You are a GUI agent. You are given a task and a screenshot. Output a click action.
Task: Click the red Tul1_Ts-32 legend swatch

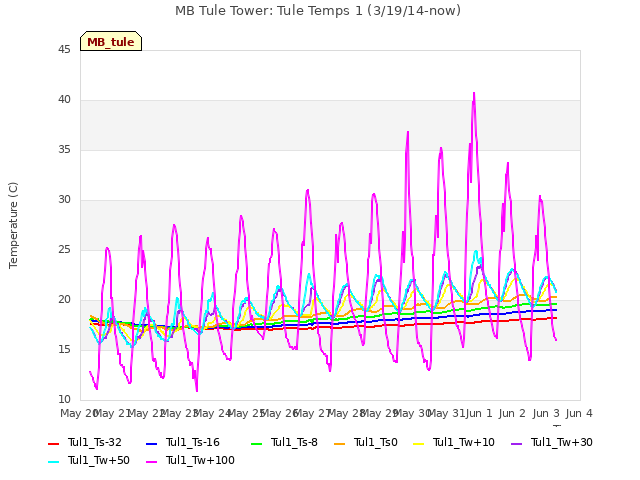pyautogui.click(x=53, y=443)
